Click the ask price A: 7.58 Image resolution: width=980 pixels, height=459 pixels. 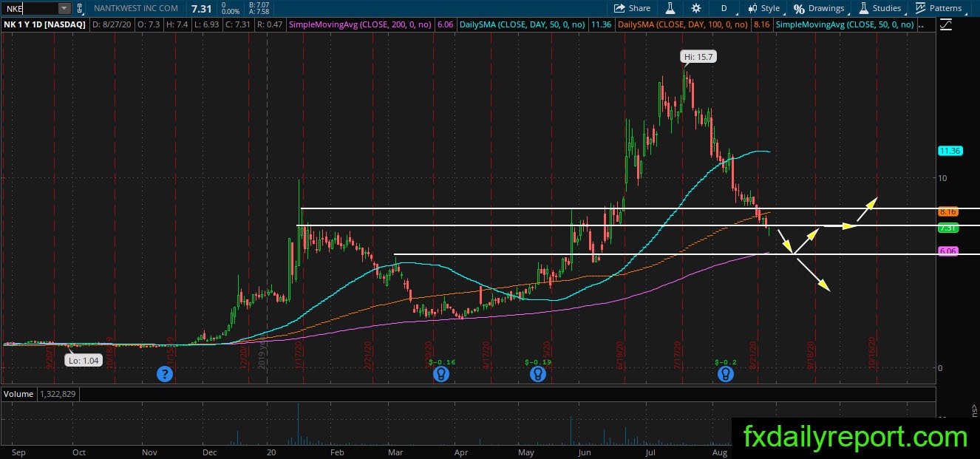259,12
